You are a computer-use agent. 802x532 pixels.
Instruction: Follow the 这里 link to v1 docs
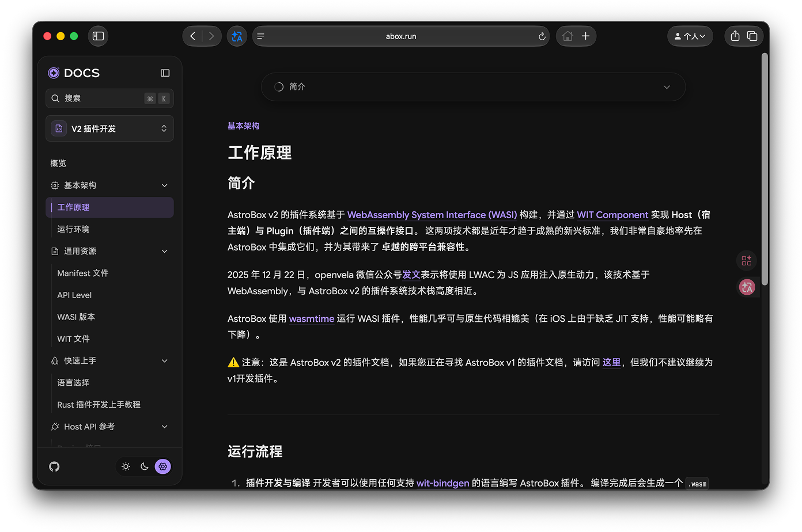(611, 362)
